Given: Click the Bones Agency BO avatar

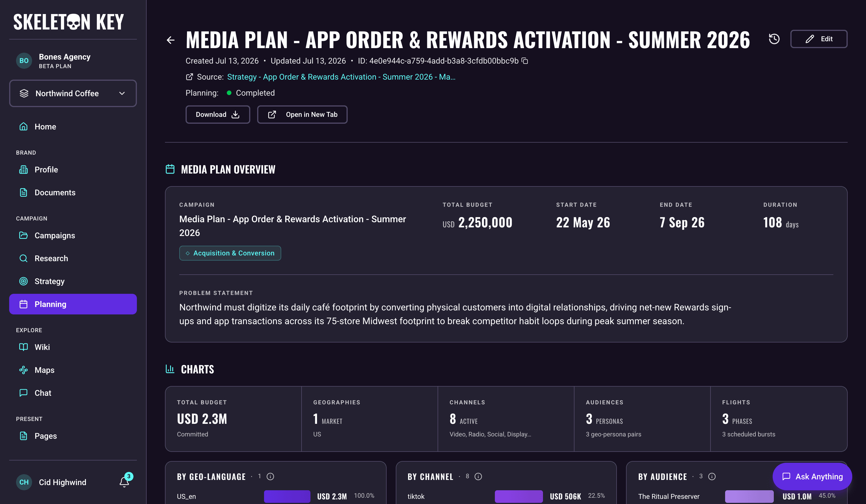Looking at the screenshot, I should tap(24, 61).
